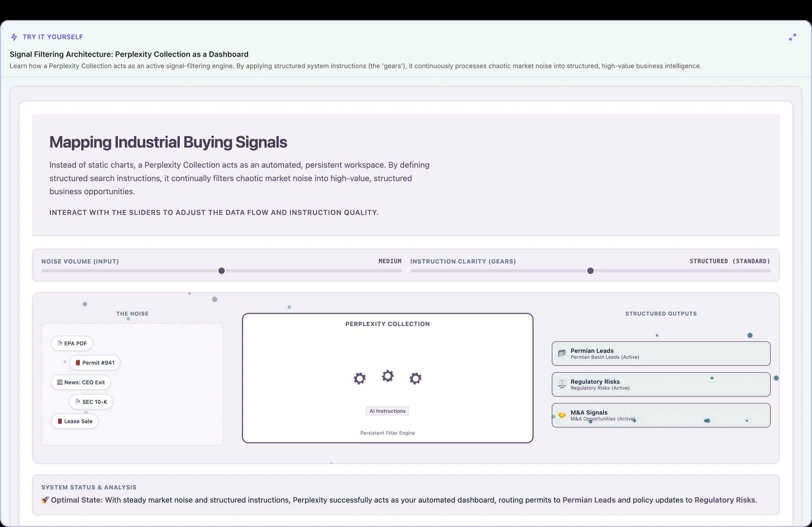Select the EPA PDF noise chip
Screen dimensions: 812x527
[72, 343]
